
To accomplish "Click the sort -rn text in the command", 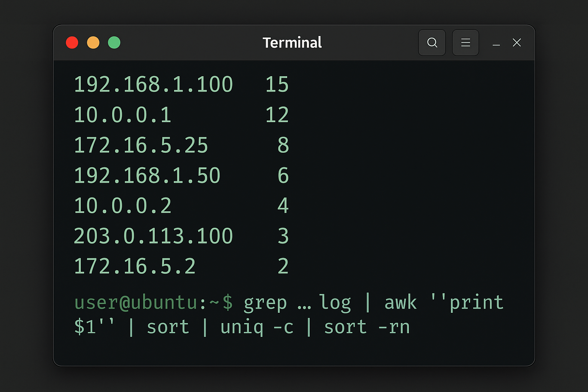I will point(366,327).
